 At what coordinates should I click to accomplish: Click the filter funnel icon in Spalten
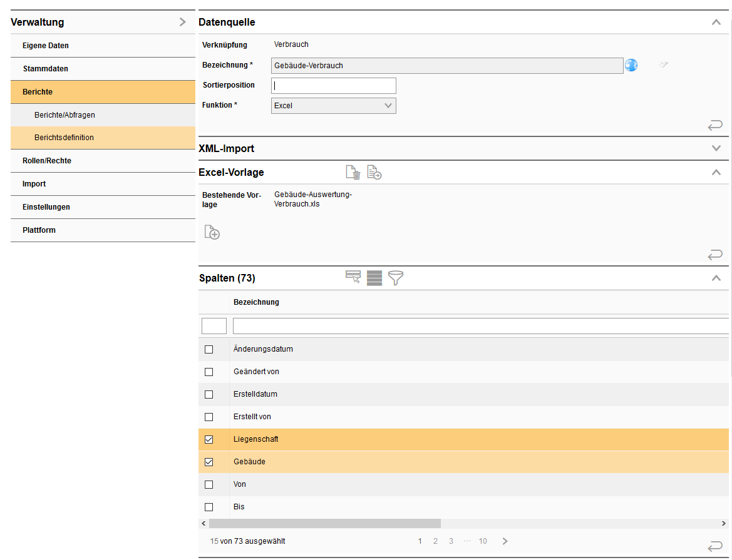(x=396, y=278)
